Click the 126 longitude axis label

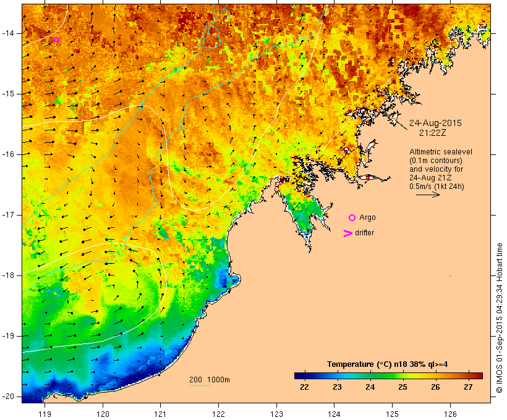coord(450,414)
